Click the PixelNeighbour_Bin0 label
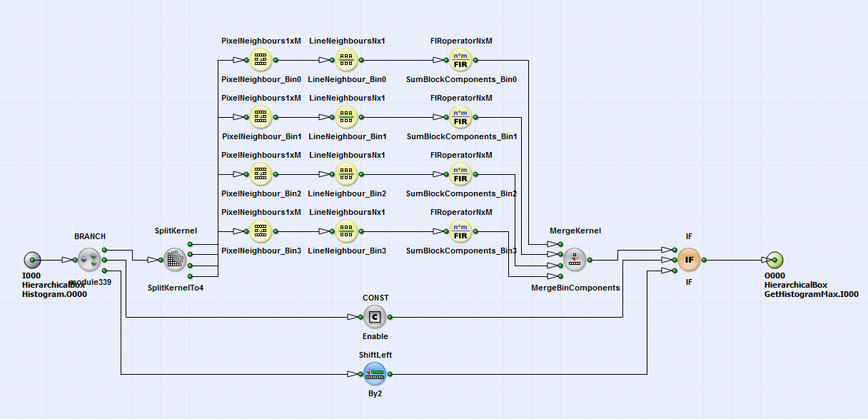 [261, 79]
